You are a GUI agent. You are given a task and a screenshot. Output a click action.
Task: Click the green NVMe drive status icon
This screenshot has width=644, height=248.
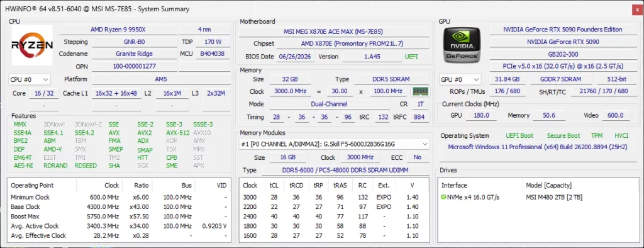click(443, 198)
